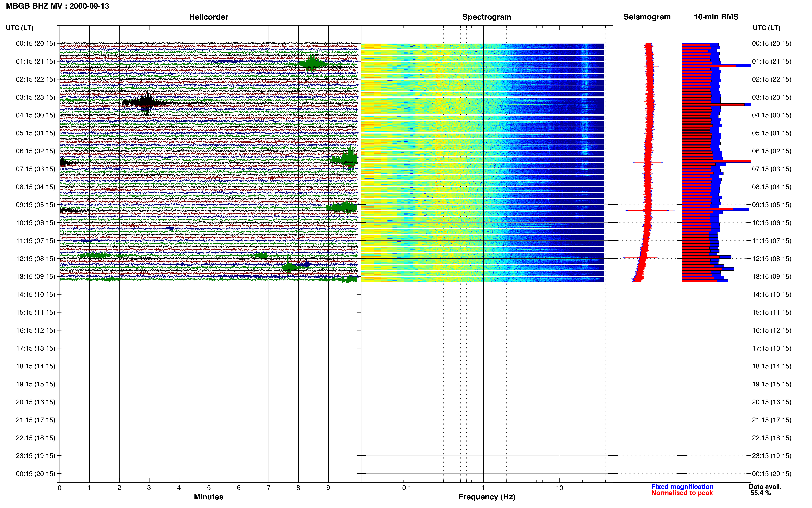Click the 'Helicorder' panel heading
The height and width of the screenshot is (508, 812).
click(x=209, y=17)
